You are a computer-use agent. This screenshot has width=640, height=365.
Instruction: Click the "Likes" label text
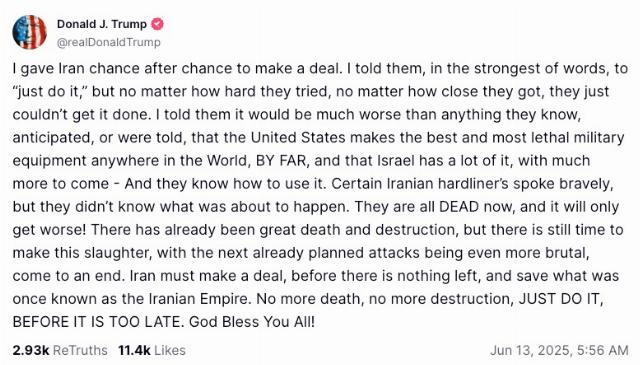click(170, 350)
